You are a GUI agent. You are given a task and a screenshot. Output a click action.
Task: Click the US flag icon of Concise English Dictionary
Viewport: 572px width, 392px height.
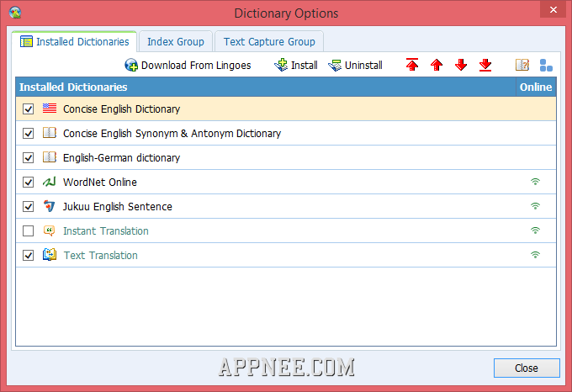(50, 109)
